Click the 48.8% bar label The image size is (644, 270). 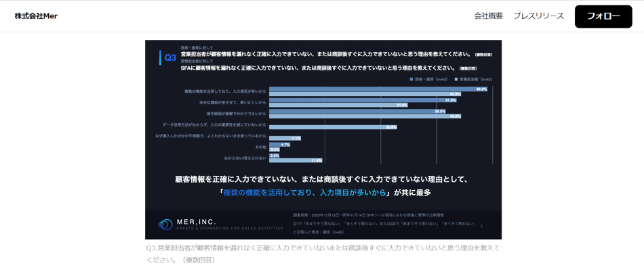tap(481, 89)
